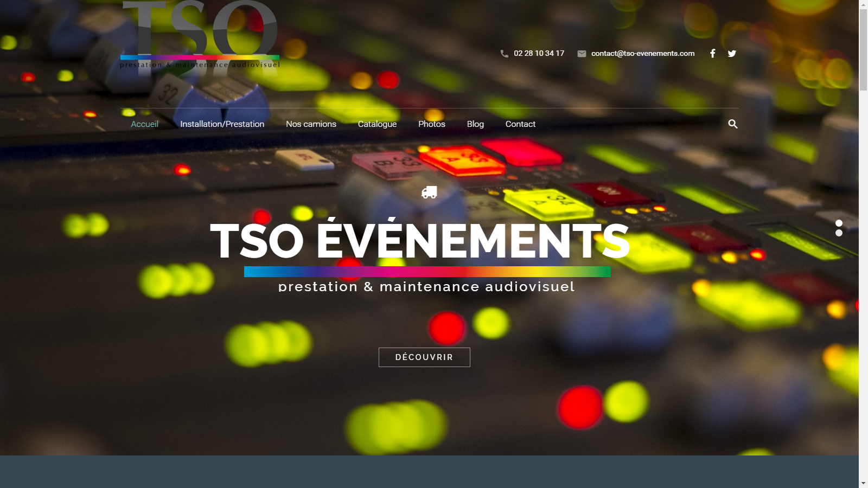
Task: Open the Blog page
Action: click(475, 124)
